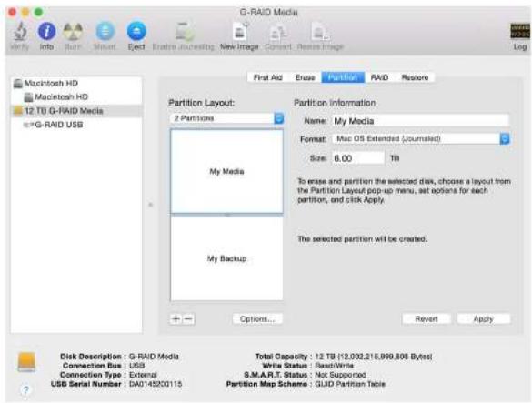Image resolution: width=532 pixels, height=403 pixels.
Task: Open the Partition Layout dropdown
Action: click(226, 118)
